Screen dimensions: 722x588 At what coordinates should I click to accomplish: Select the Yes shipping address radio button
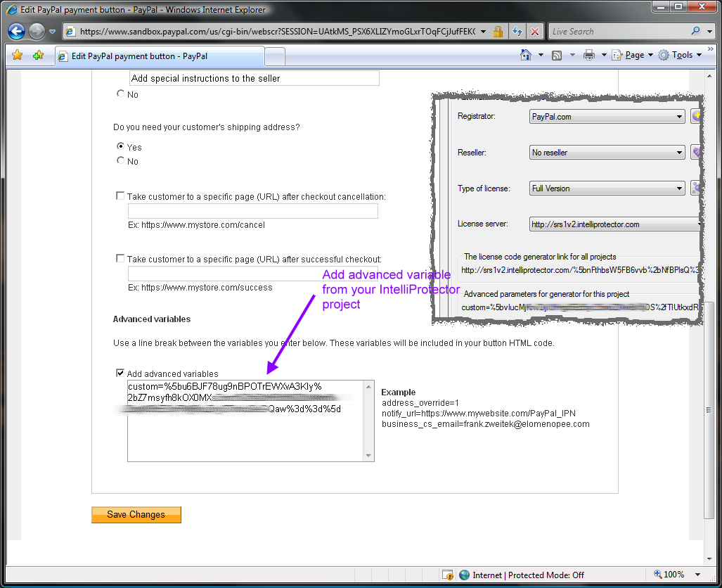(120, 147)
